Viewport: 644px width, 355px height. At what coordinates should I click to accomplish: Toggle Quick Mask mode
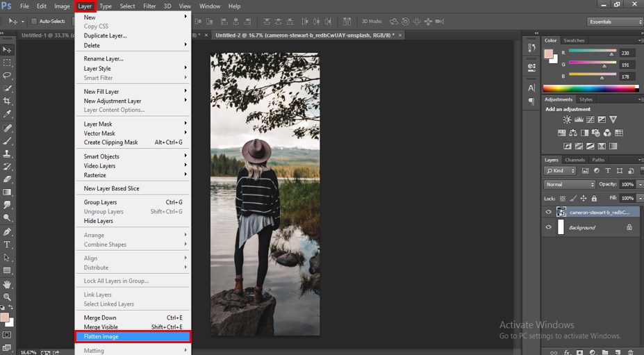click(6, 334)
